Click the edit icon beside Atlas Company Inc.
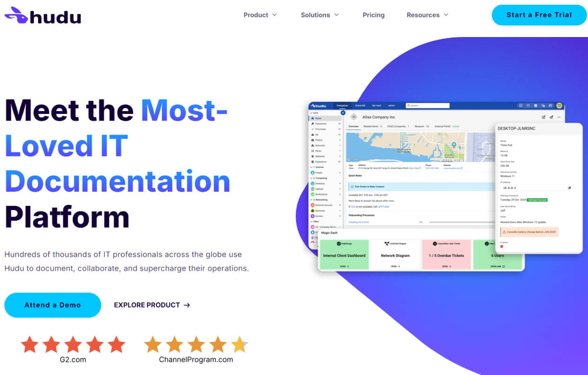The width and height of the screenshot is (588, 375). [x=543, y=117]
